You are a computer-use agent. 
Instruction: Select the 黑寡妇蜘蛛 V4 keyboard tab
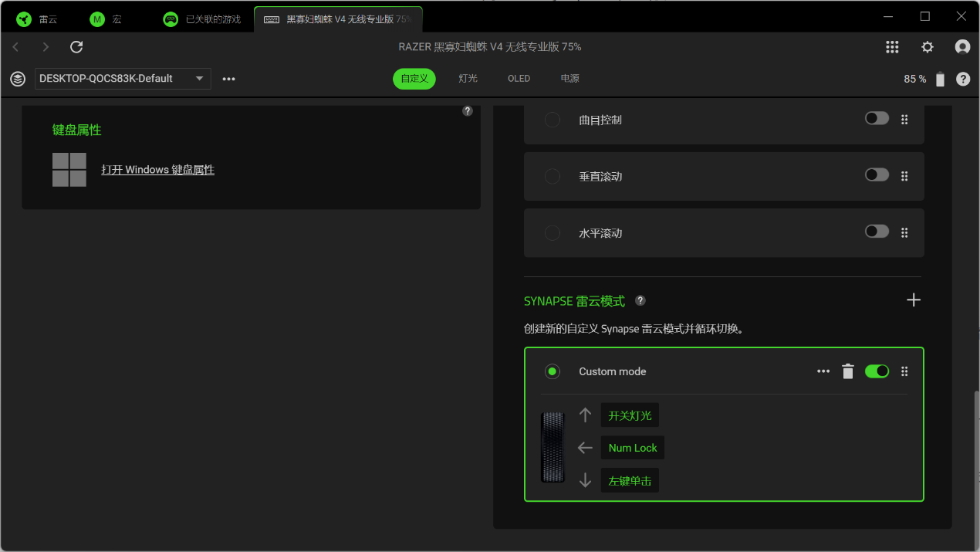coord(338,19)
